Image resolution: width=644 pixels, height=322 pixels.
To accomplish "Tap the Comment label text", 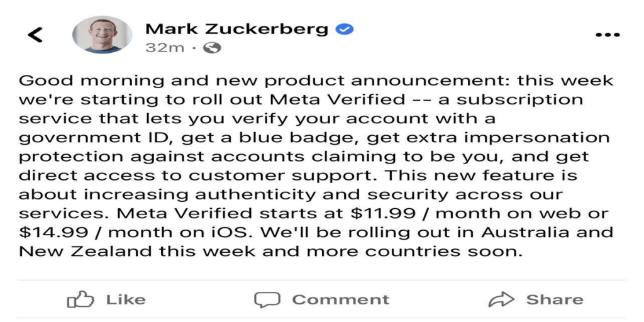I will click(x=340, y=299).
